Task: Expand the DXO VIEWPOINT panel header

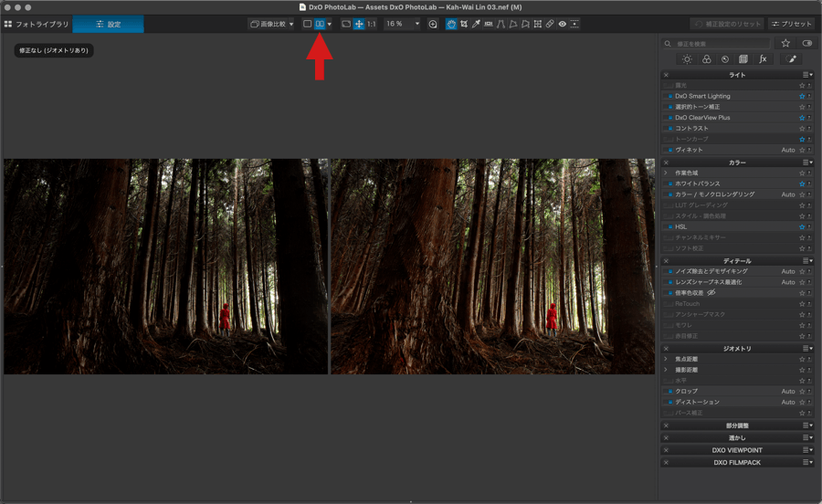Action: [737, 450]
